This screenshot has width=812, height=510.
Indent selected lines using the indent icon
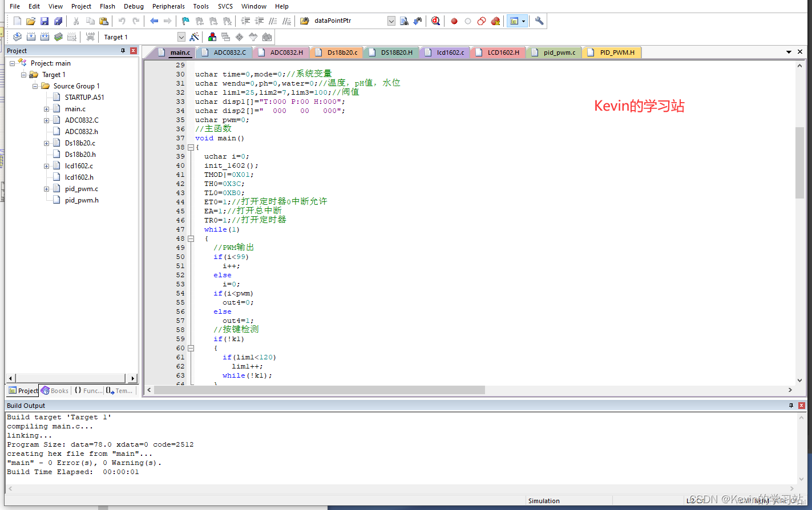245,21
